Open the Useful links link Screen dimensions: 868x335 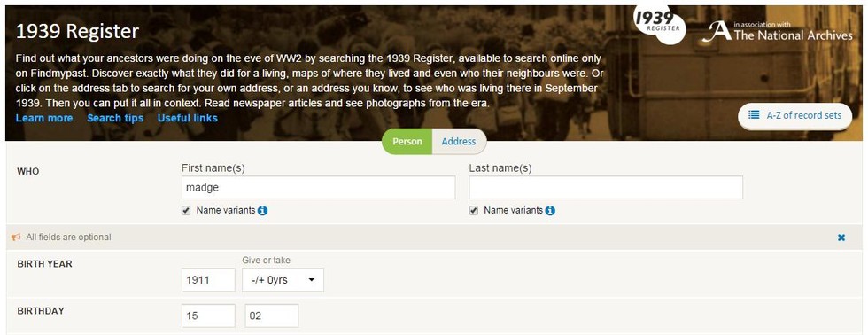(188, 118)
